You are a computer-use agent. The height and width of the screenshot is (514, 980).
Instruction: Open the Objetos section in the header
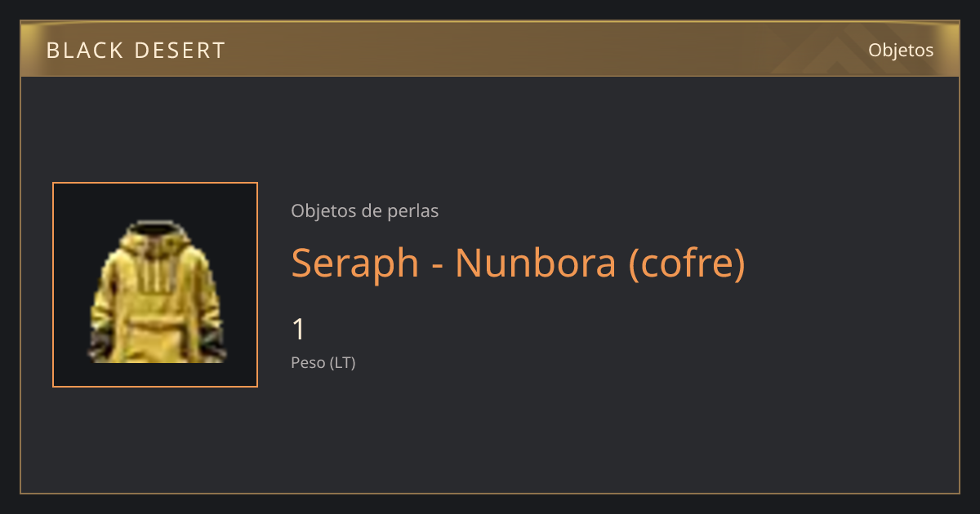[x=901, y=50]
